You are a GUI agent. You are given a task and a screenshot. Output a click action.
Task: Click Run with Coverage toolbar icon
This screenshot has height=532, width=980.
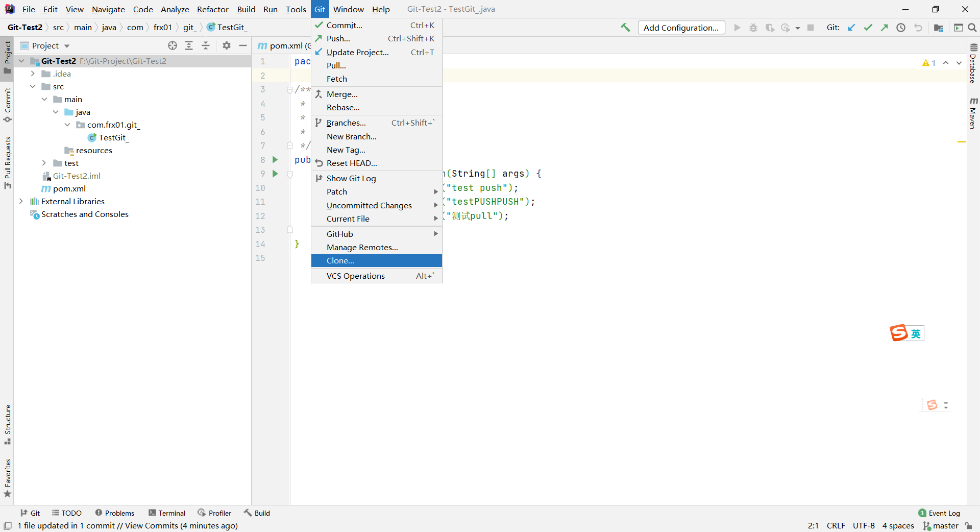[770, 28]
